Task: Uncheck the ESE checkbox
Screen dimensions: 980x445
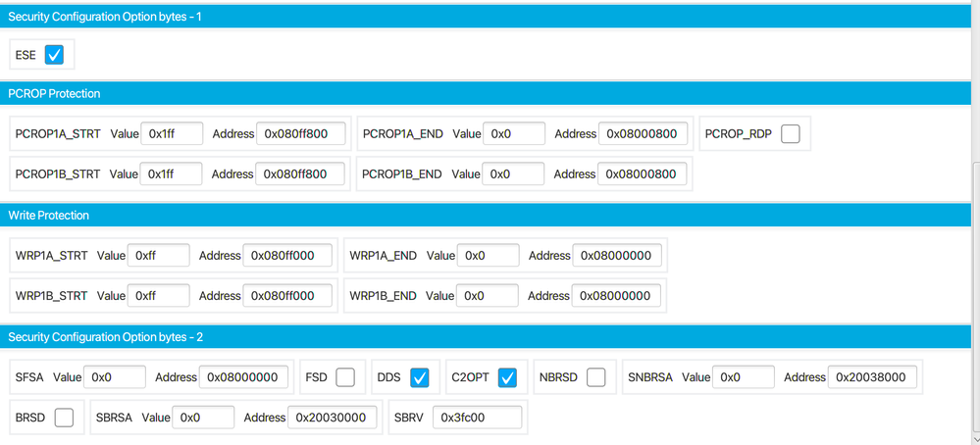Action: pos(54,55)
